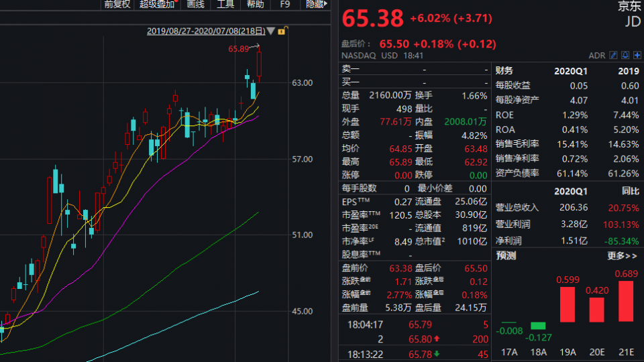644x362 pixels.
Task: Toggle the yellow padlock date range lock
Action: 281,31
